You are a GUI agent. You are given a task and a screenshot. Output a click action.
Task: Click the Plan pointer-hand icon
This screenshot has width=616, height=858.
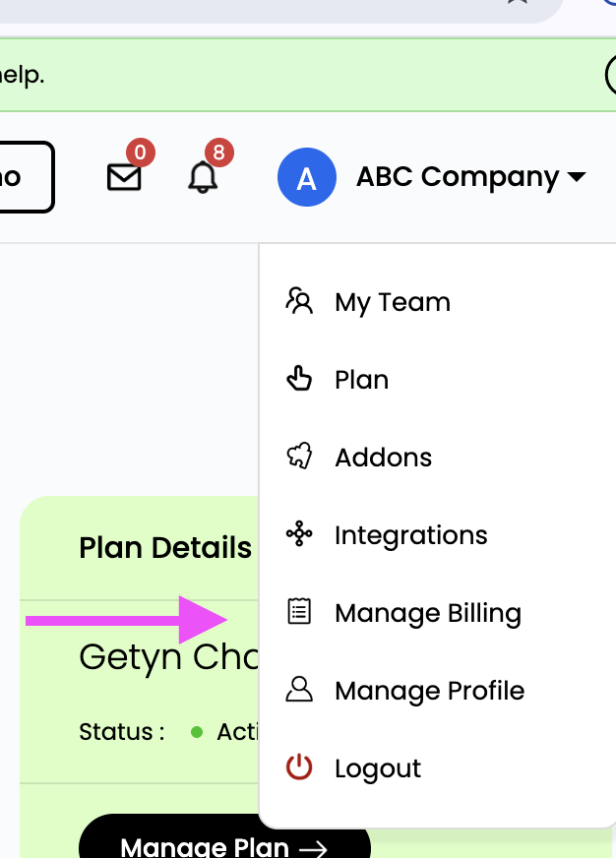click(x=299, y=379)
